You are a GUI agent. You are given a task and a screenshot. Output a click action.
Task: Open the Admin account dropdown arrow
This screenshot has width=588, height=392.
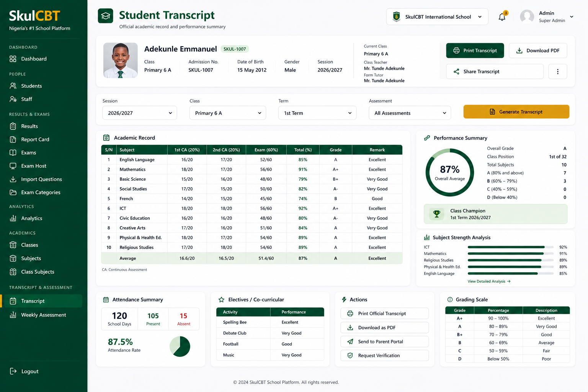point(572,17)
